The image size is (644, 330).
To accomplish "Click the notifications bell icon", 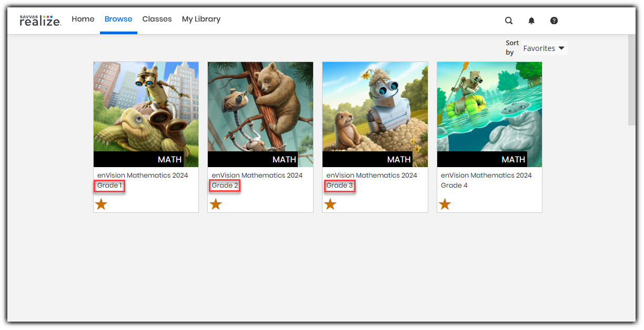I will point(531,20).
